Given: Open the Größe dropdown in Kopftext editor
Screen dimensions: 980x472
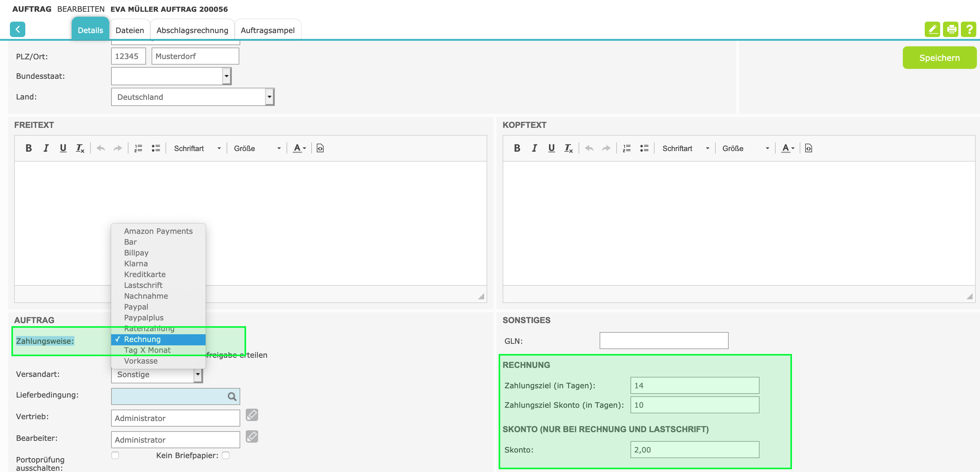Looking at the screenshot, I should pyautogui.click(x=746, y=148).
